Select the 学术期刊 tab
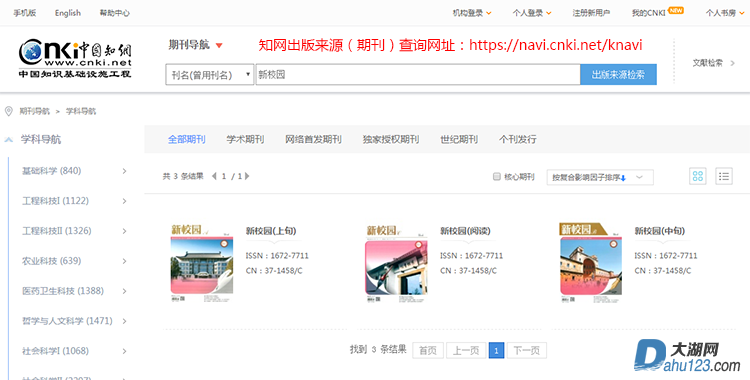 [245, 139]
